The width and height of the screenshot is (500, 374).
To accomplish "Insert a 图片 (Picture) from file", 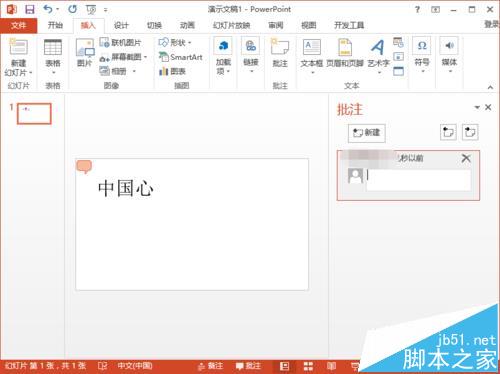I will point(85,53).
